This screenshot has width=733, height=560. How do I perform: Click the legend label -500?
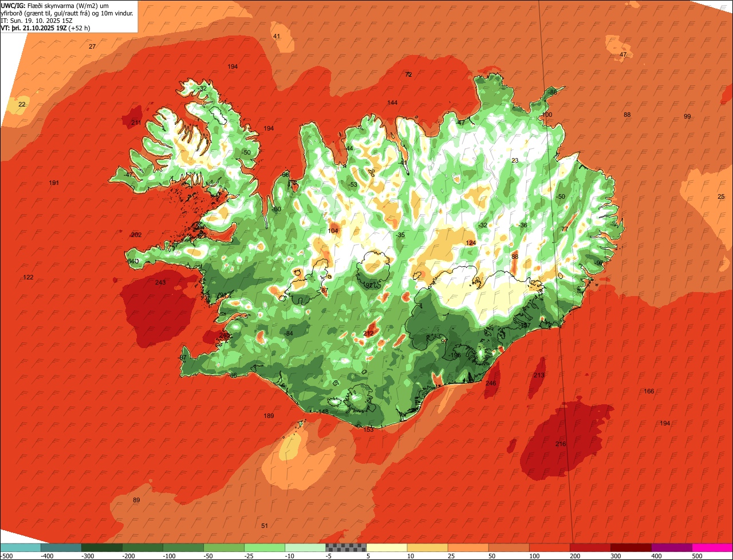tap(7, 556)
